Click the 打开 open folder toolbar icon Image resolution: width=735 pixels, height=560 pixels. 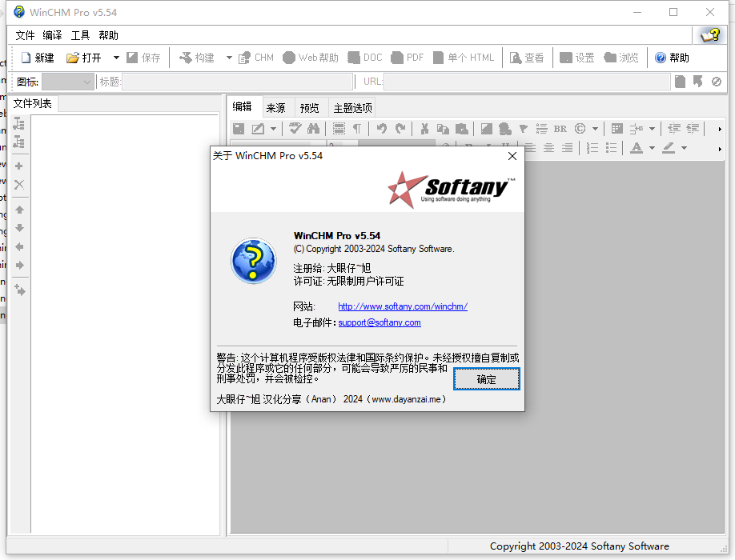(x=72, y=58)
